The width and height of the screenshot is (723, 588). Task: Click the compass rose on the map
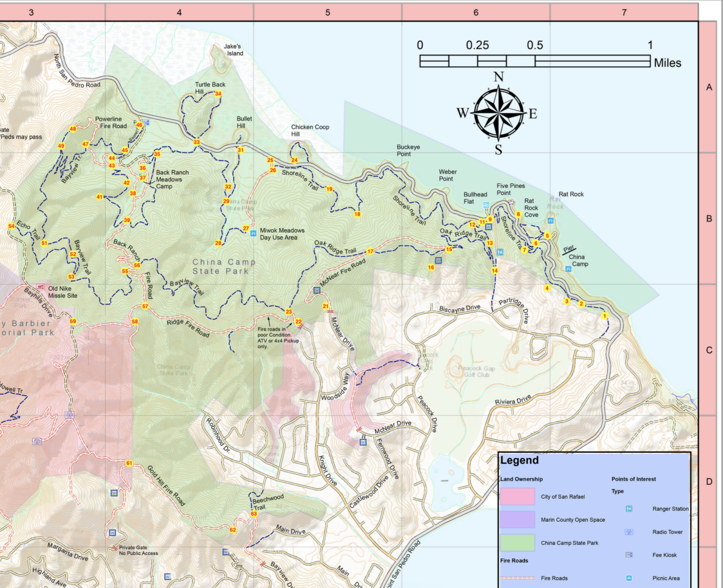coord(498,112)
